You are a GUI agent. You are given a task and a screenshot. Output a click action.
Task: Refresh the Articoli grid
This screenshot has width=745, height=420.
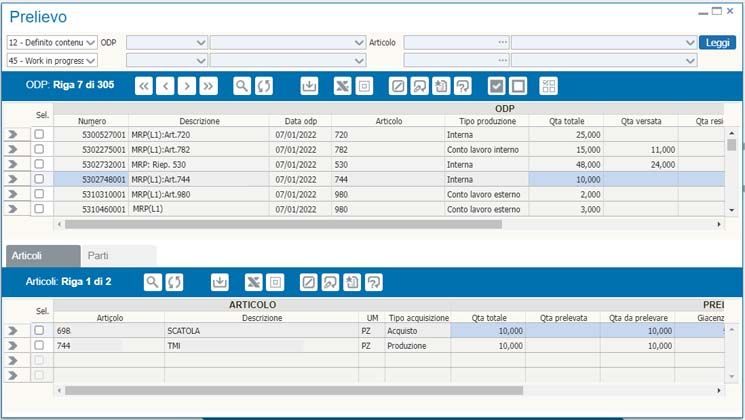pyautogui.click(x=175, y=283)
